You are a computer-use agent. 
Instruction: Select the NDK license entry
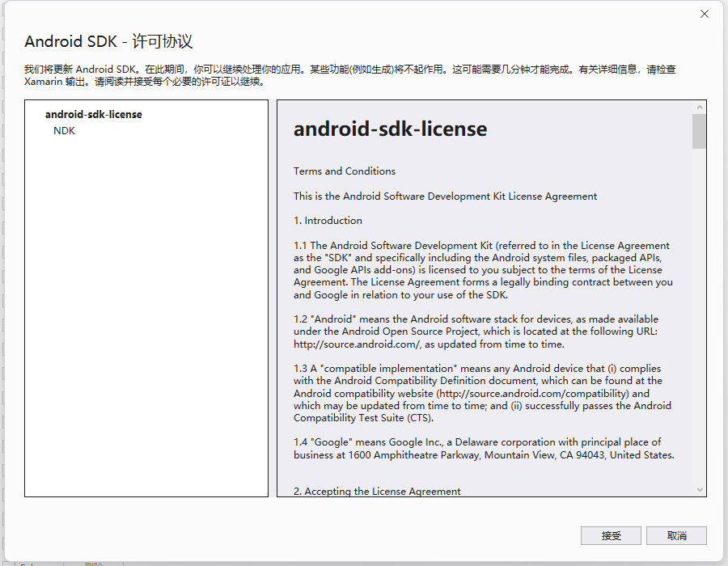[x=64, y=130]
